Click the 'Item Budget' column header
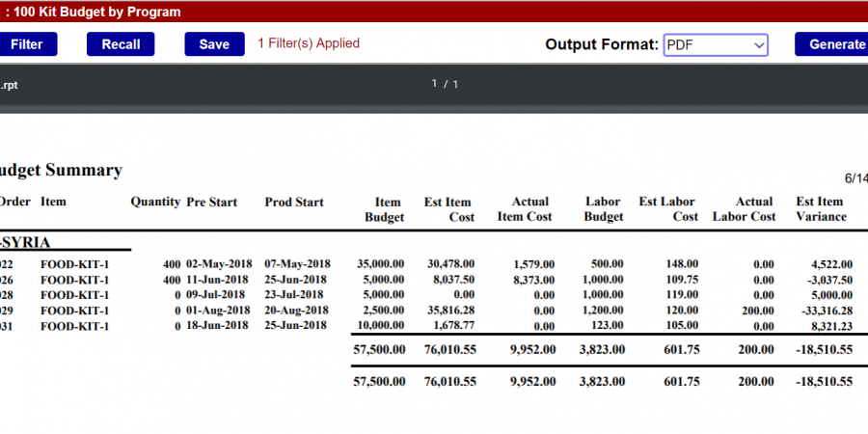 pyautogui.click(x=384, y=210)
